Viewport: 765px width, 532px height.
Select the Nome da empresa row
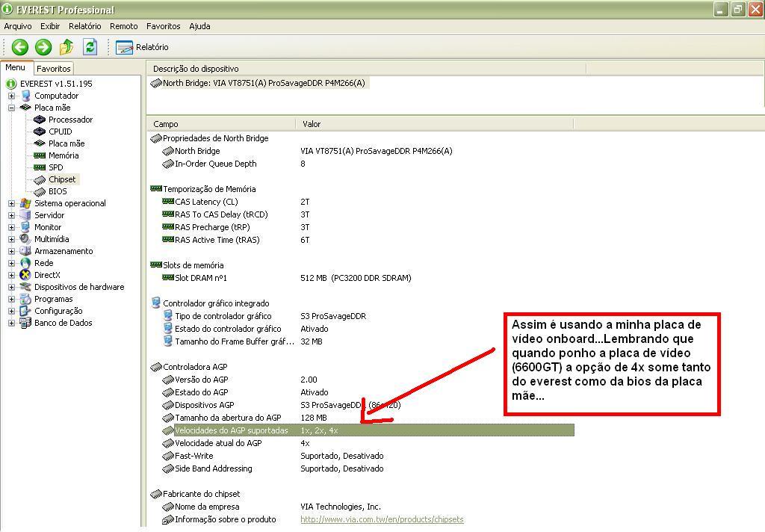pyautogui.click(x=361, y=507)
